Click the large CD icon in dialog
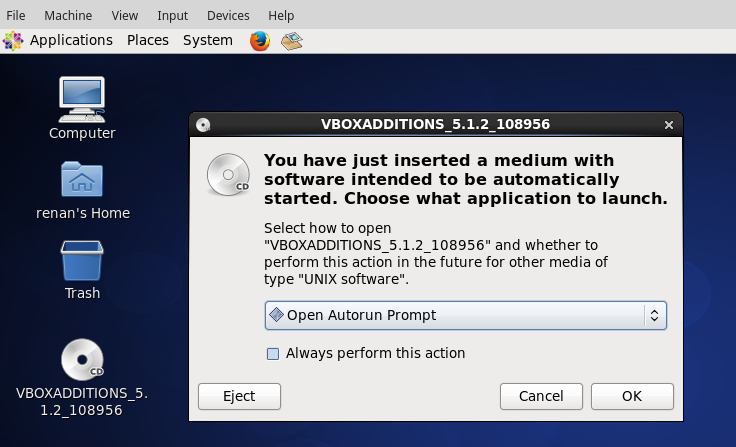 point(229,175)
